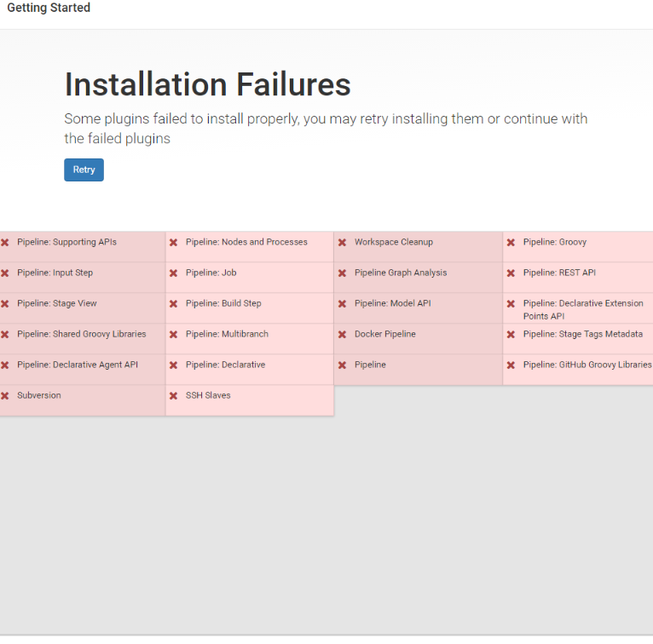The image size is (653, 644).
Task: Click the Pipeline: Declarative Extension Points API entry
Action: 583,309
